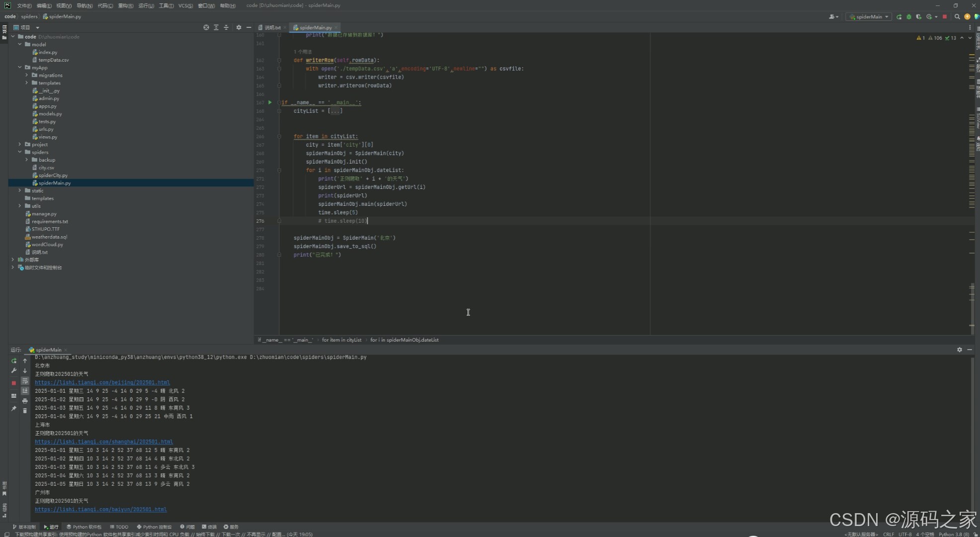This screenshot has height=537, width=980.
Task: Stop the run with the red square in top toolbar
Action: pyautogui.click(x=945, y=17)
